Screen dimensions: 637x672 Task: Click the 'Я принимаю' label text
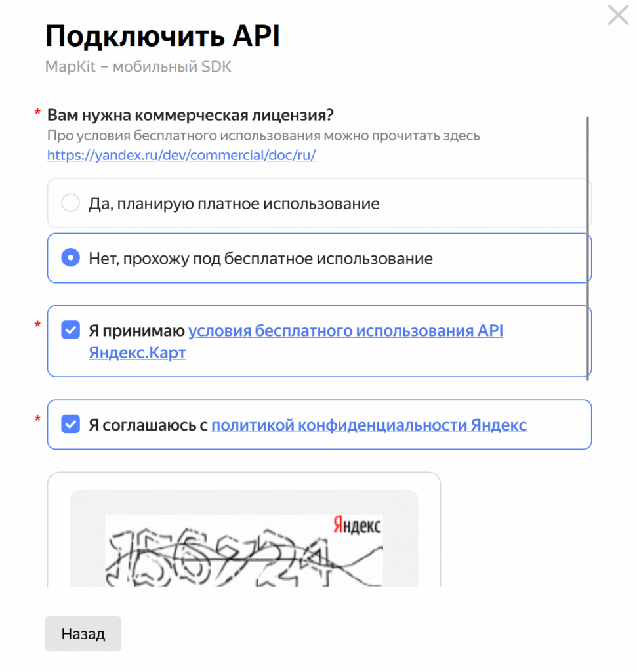(x=138, y=331)
